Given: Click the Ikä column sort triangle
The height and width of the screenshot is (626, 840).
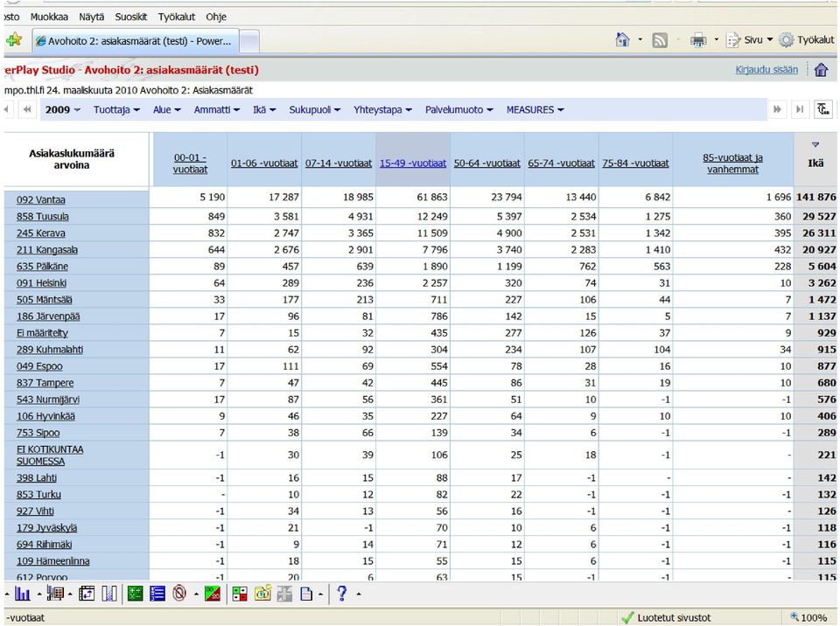Looking at the screenshot, I should 815,144.
